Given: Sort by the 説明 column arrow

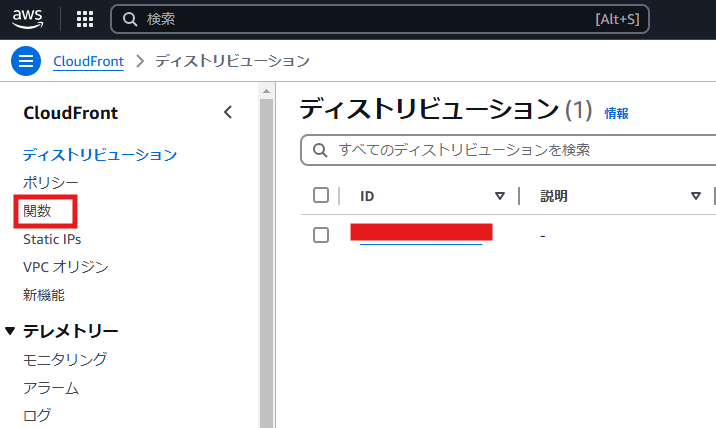Looking at the screenshot, I should pos(696,196).
